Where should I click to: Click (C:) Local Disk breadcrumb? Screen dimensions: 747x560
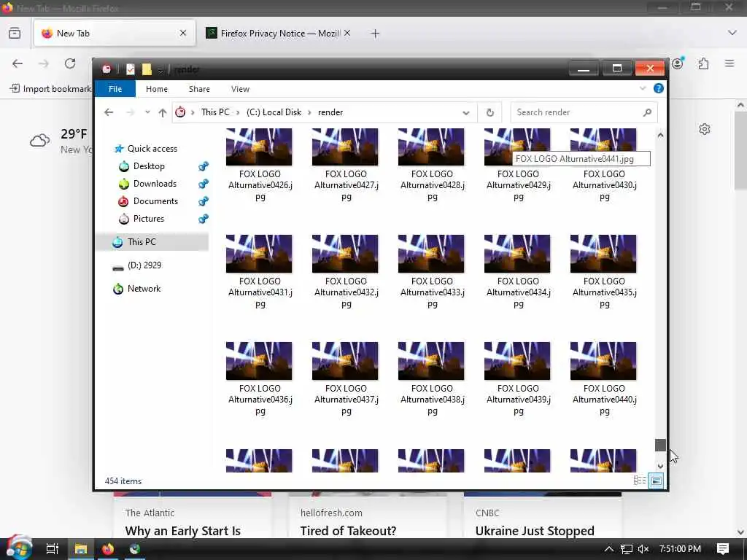[274, 112]
